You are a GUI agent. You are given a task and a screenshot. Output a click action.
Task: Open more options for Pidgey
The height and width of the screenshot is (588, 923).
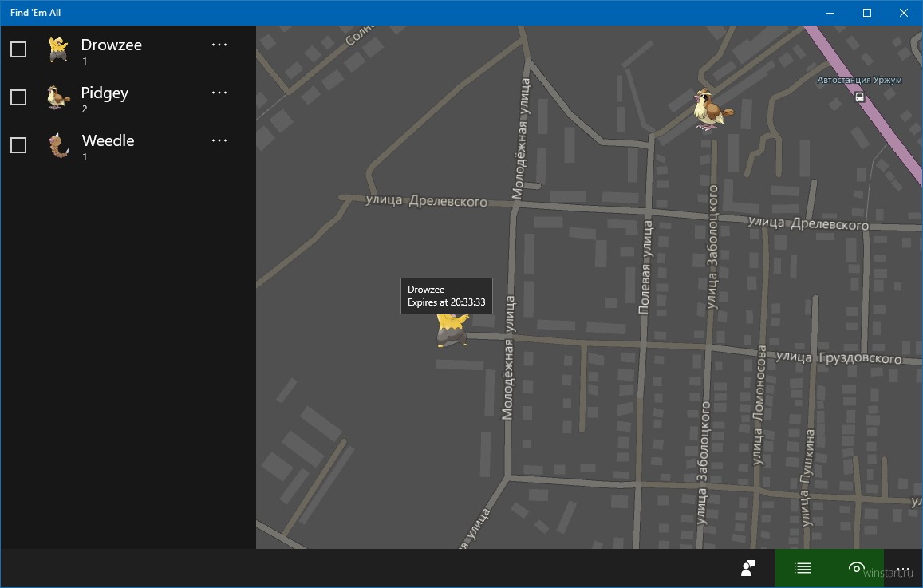tap(219, 93)
